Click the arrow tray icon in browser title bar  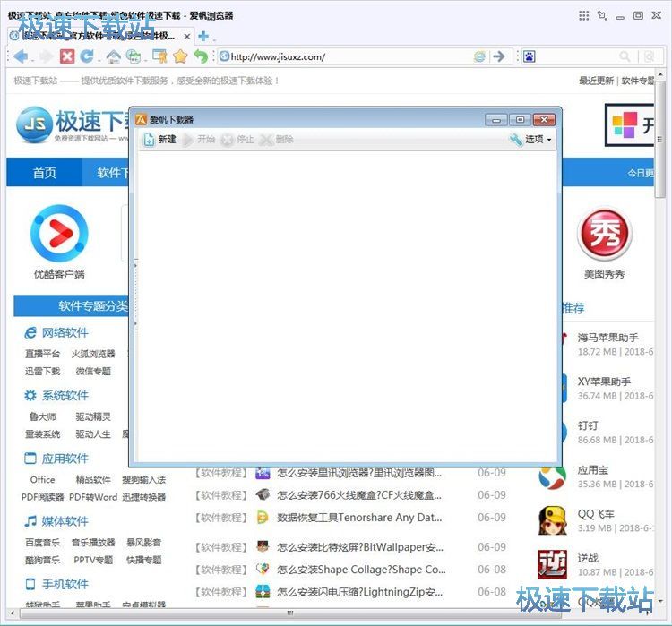602,15
